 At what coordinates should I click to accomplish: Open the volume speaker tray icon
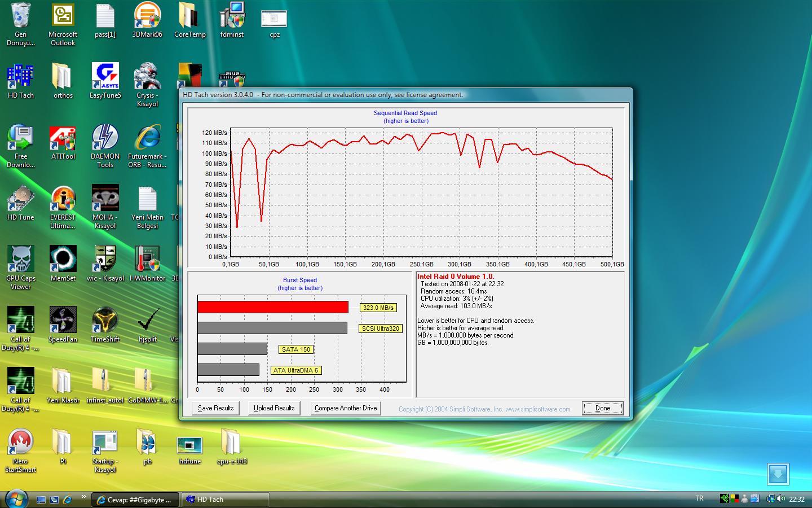coord(781,498)
